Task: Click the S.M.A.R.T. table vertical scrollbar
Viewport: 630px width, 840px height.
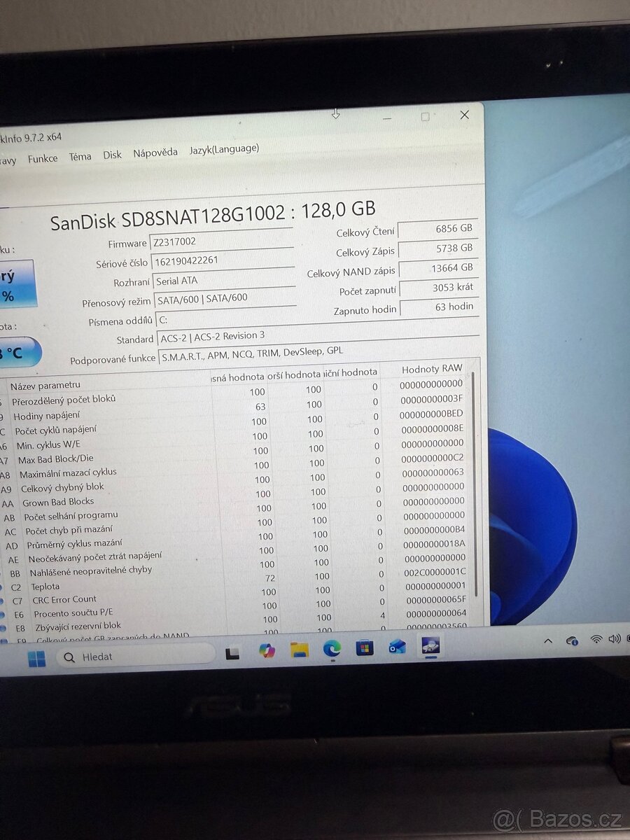Action: click(x=475, y=483)
